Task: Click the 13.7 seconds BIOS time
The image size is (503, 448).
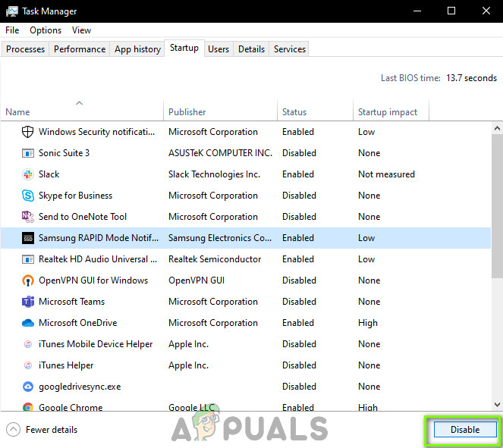Action: (x=472, y=78)
